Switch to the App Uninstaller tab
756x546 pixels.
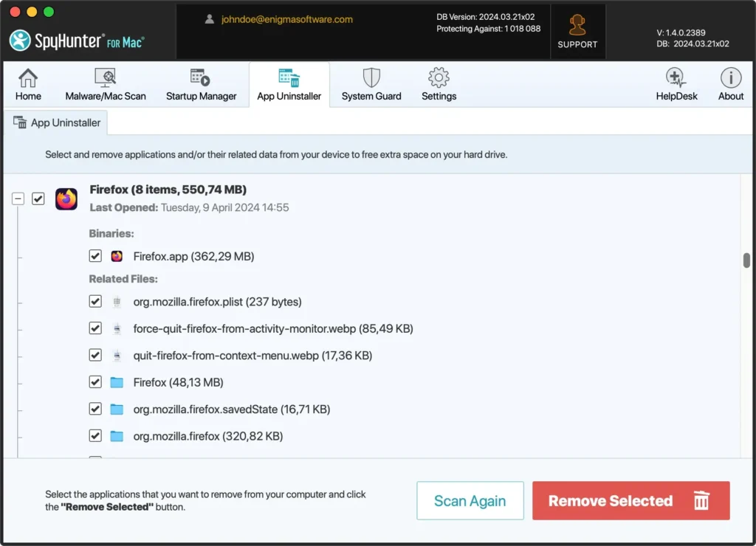pyautogui.click(x=289, y=83)
